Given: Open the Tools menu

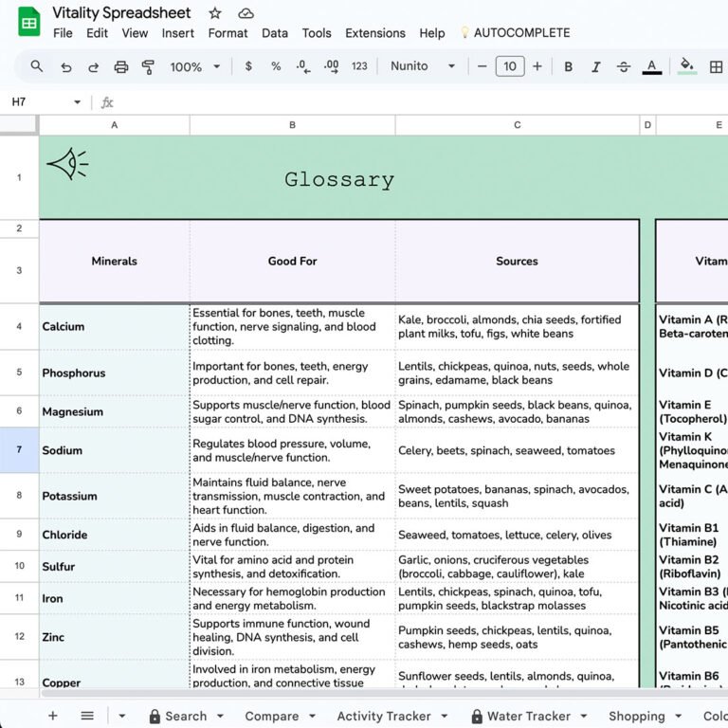Looking at the screenshot, I should pyautogui.click(x=317, y=33).
